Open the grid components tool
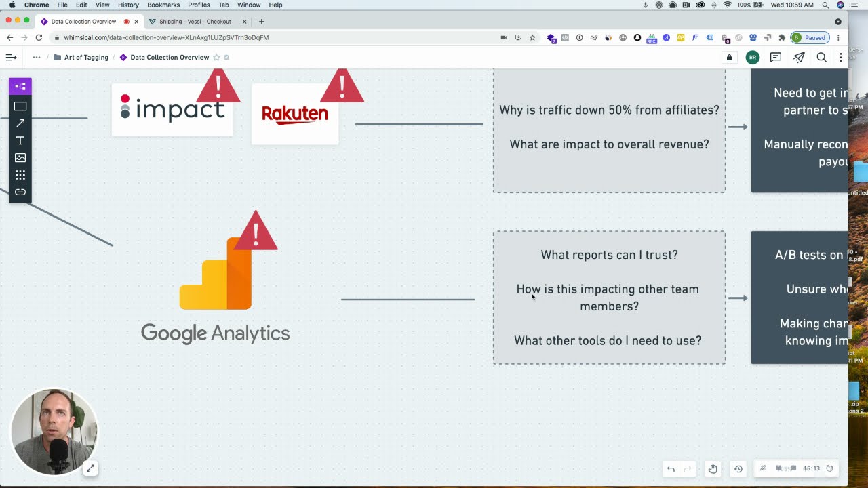This screenshot has height=488, width=868. pyautogui.click(x=20, y=175)
